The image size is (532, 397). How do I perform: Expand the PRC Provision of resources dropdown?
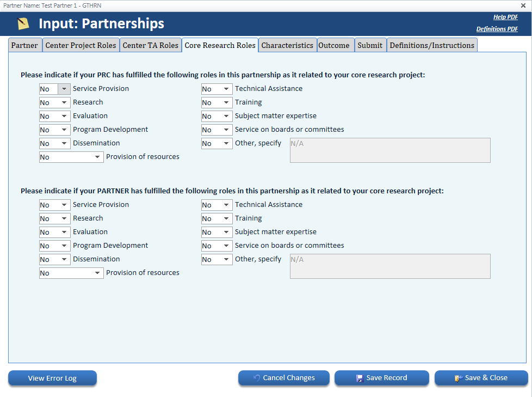98,157
